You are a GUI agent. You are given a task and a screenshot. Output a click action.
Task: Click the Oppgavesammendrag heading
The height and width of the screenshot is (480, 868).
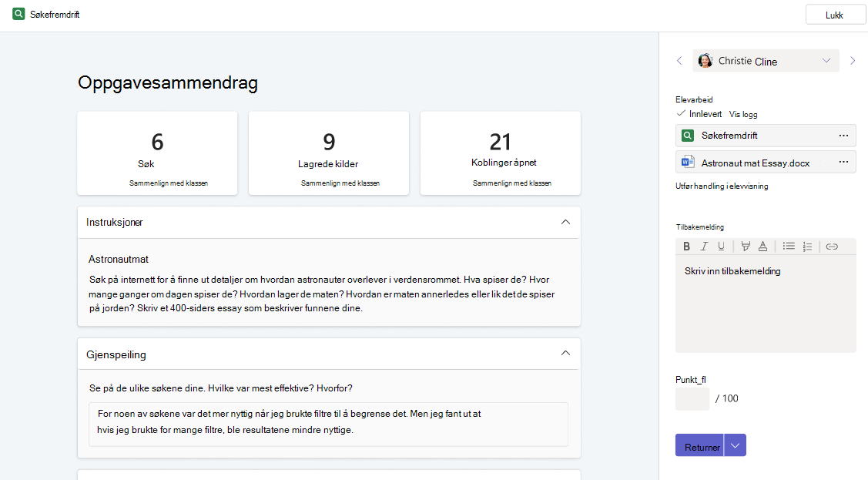coord(168,83)
